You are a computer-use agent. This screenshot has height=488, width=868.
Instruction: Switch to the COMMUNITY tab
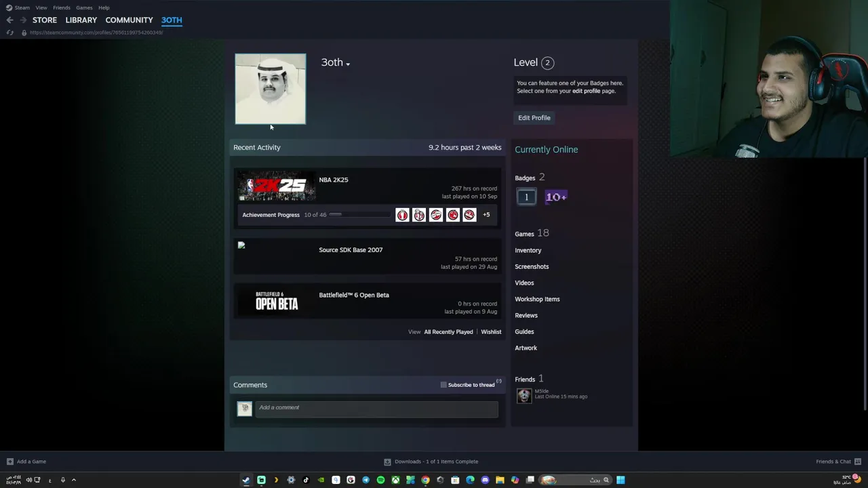[129, 20]
